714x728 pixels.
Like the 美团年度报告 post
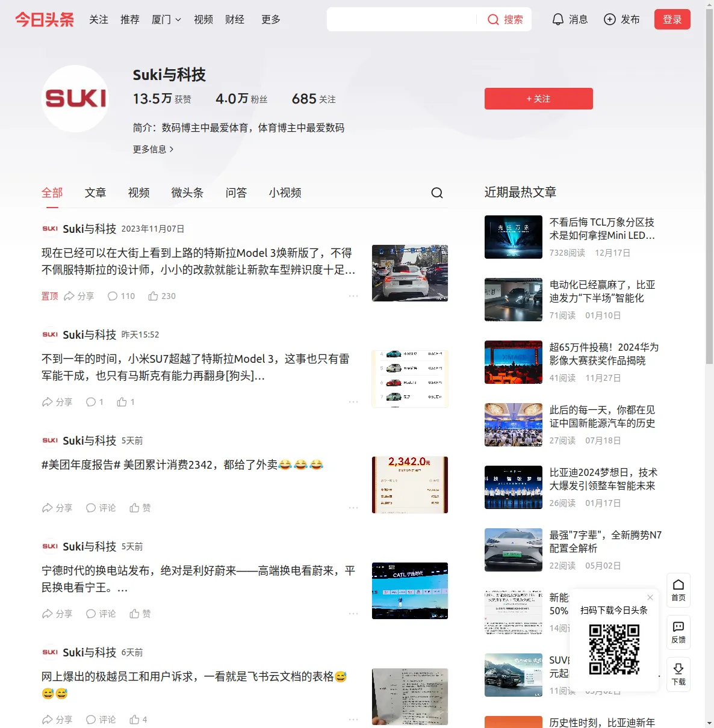click(x=140, y=508)
